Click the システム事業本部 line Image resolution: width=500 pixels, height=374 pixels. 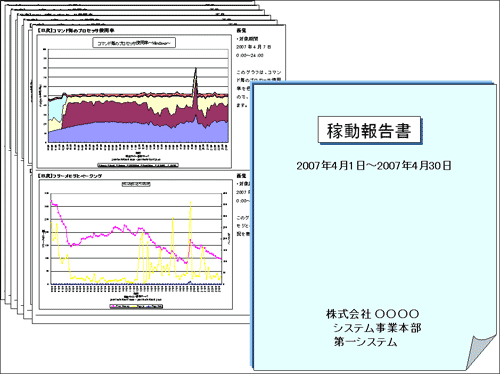point(377,328)
